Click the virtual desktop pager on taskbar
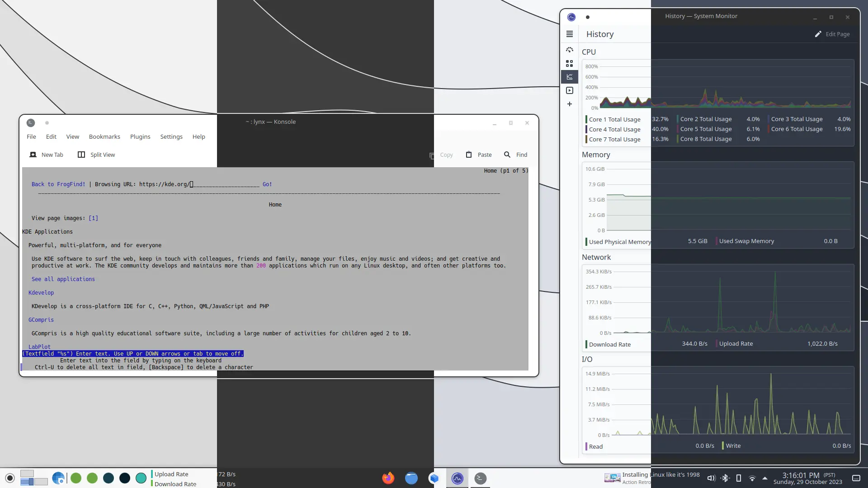Image resolution: width=868 pixels, height=488 pixels. [34, 478]
